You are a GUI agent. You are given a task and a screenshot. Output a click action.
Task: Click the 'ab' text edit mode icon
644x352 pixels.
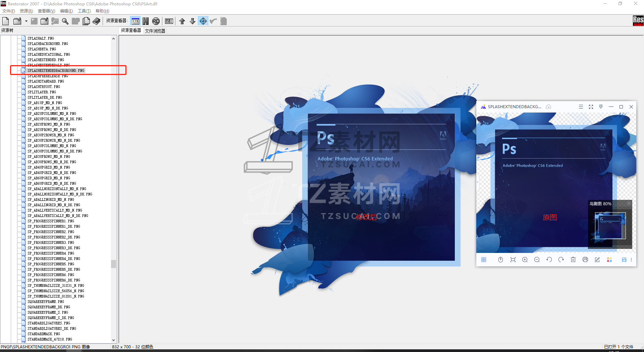(169, 21)
